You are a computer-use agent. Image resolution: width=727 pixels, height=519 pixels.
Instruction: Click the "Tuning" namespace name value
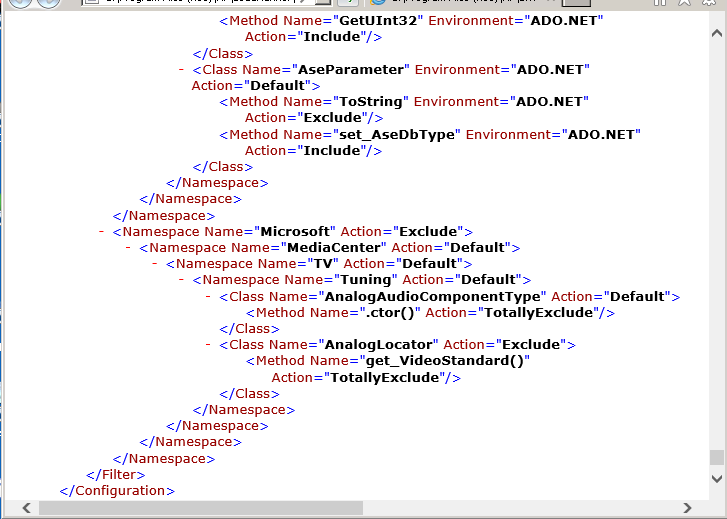(x=366, y=280)
